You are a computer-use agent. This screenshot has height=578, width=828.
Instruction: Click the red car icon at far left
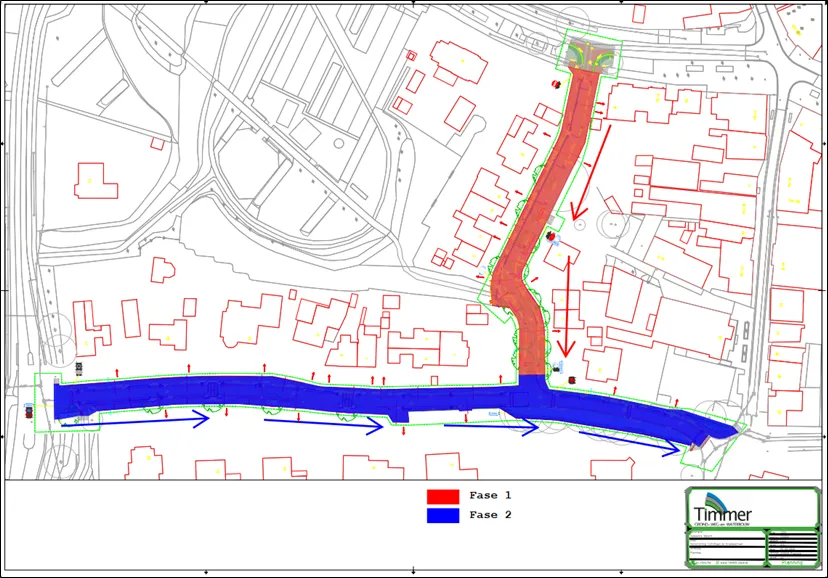(x=27, y=410)
